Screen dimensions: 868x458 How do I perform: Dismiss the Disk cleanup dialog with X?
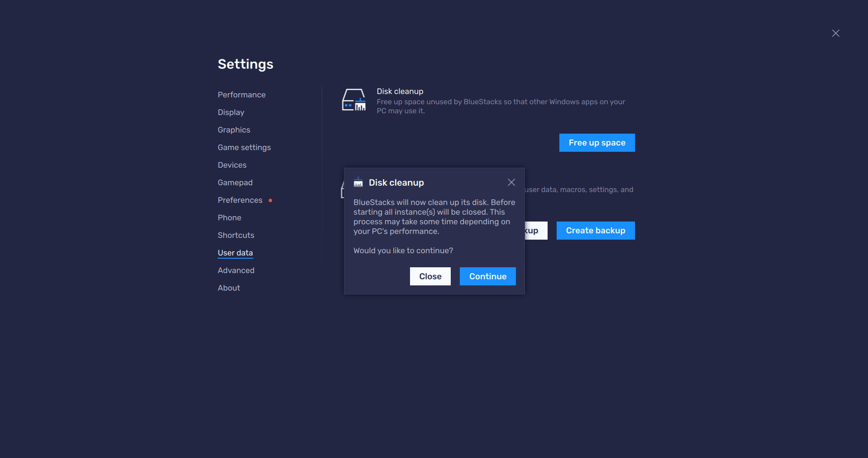click(511, 182)
